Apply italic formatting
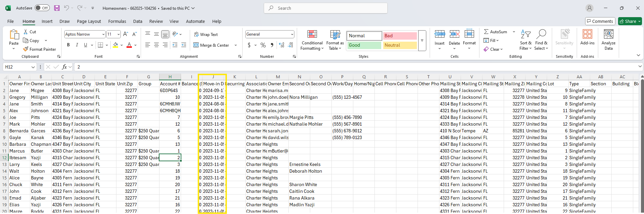Screen dimensions: 644x214 tap(77, 45)
